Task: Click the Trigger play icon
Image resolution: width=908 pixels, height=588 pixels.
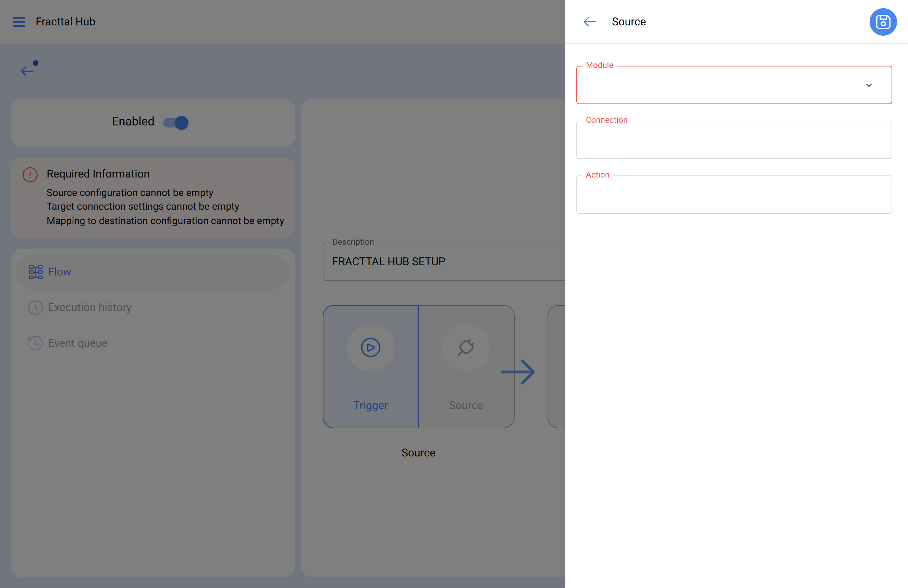Action: click(x=370, y=347)
